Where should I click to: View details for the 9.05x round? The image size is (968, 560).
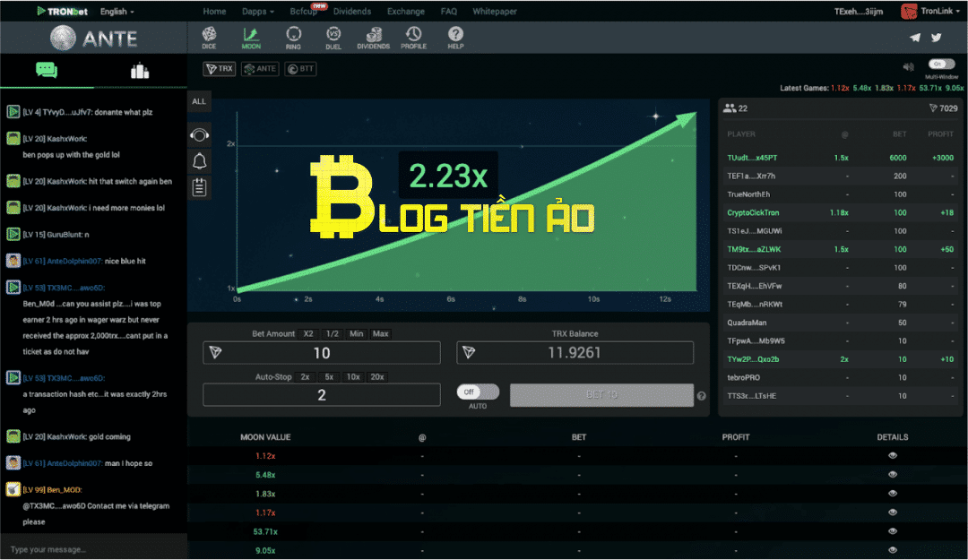coord(893,549)
